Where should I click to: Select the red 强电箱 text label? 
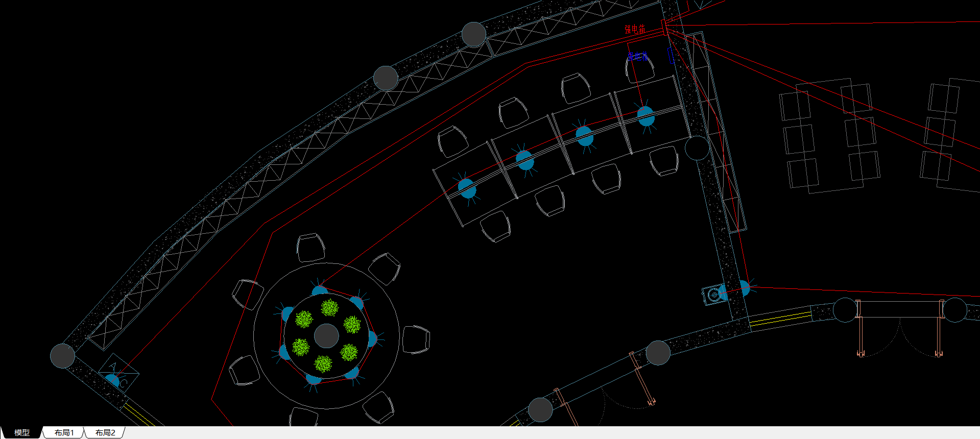tap(635, 29)
